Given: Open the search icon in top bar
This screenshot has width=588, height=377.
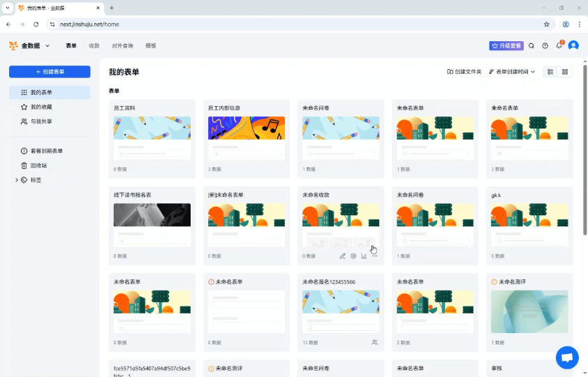Looking at the screenshot, I should point(531,46).
